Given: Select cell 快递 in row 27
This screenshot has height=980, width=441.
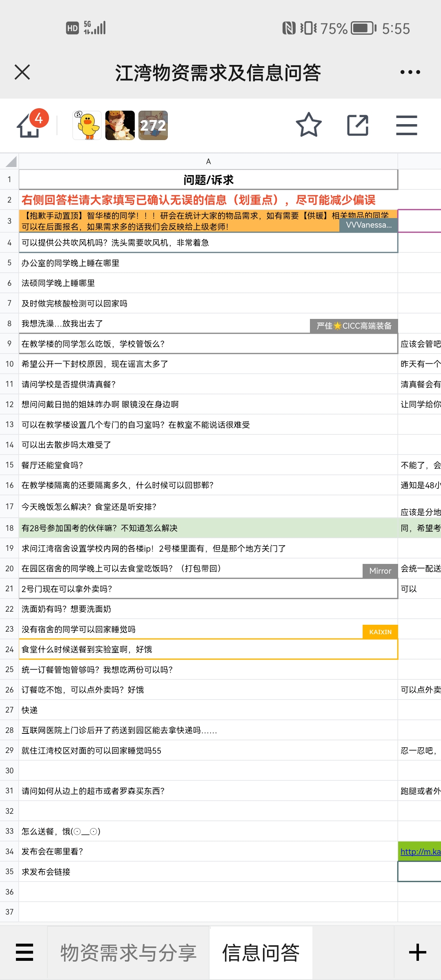Looking at the screenshot, I should 208,710.
